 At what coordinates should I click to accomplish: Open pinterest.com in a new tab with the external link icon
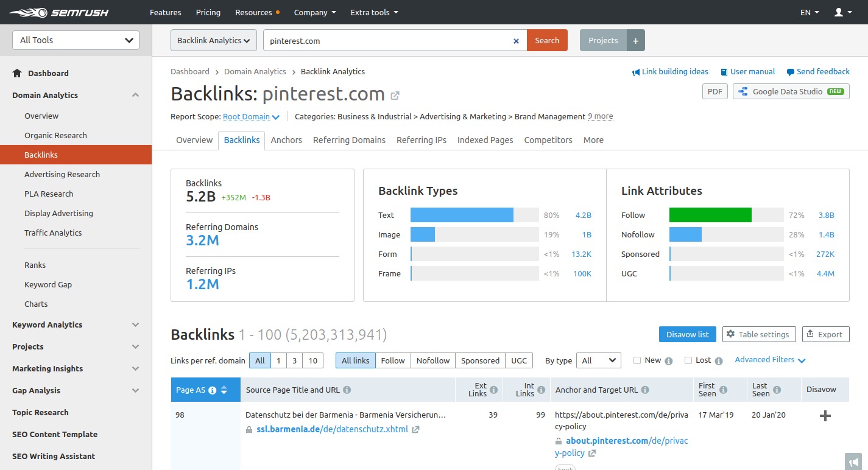395,96
